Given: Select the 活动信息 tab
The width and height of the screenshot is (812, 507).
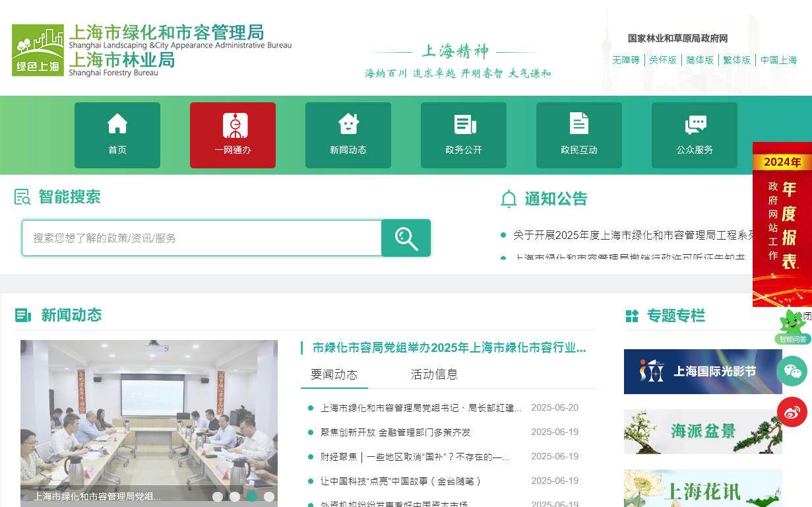Looking at the screenshot, I should (x=434, y=375).
